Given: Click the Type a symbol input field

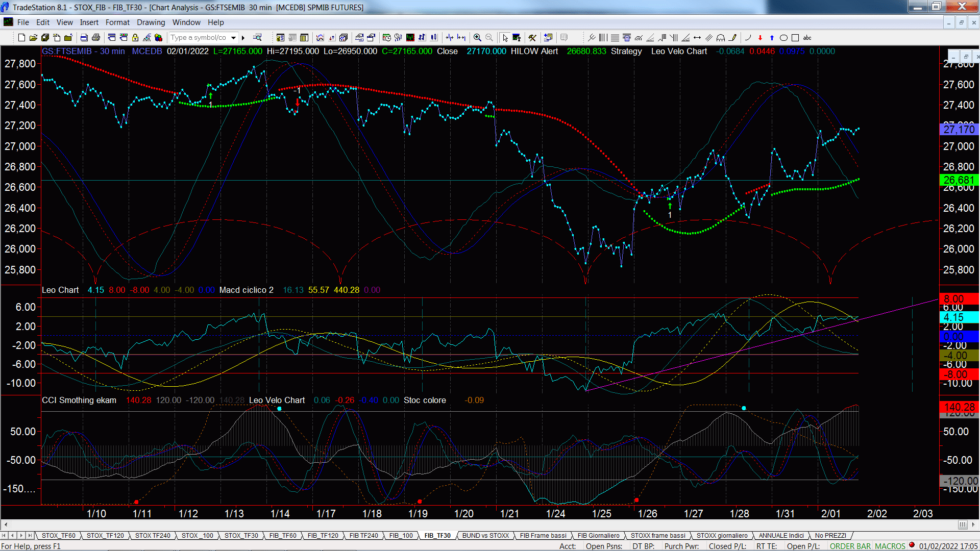Looking at the screenshot, I should click(x=199, y=38).
